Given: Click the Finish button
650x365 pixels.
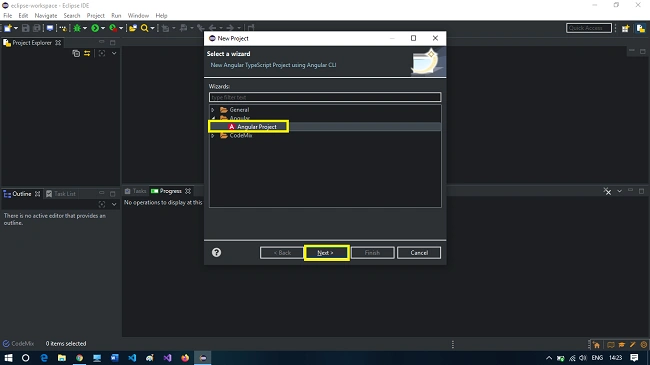Looking at the screenshot, I should coord(372,253).
